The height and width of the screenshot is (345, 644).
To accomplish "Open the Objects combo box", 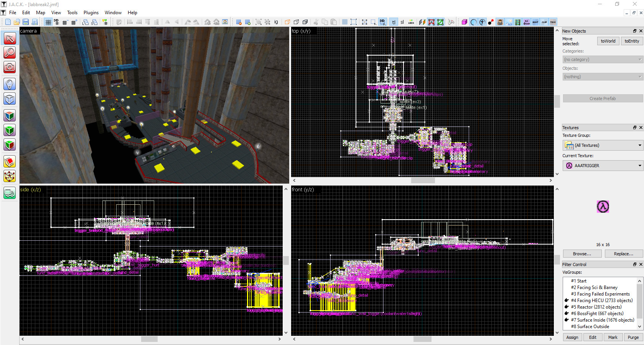I will 603,77.
